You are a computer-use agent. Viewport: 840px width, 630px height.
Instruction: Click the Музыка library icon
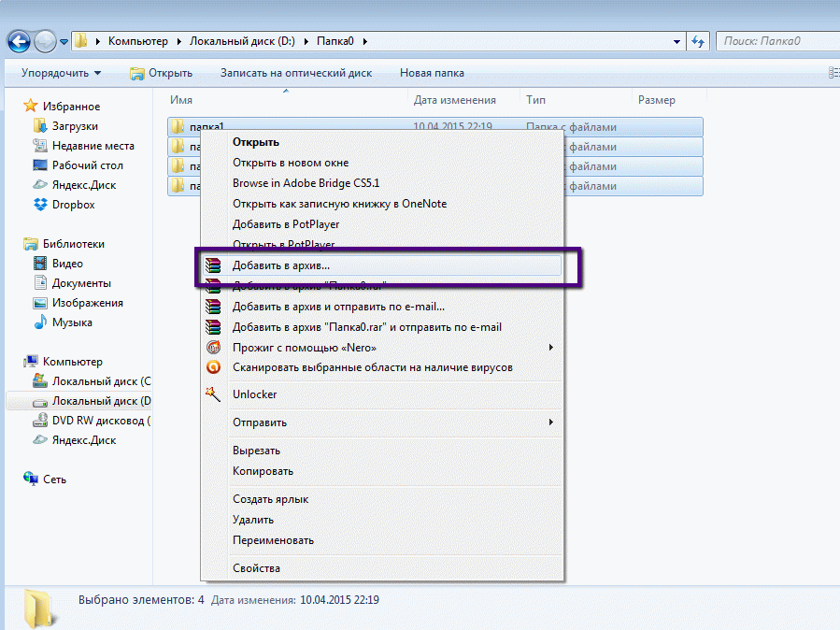[x=40, y=322]
